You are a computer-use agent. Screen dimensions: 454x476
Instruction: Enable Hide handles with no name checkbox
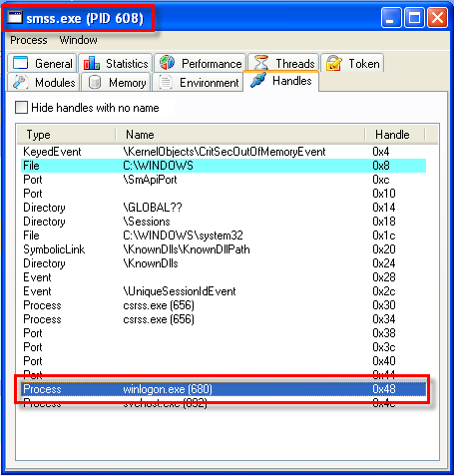point(21,108)
